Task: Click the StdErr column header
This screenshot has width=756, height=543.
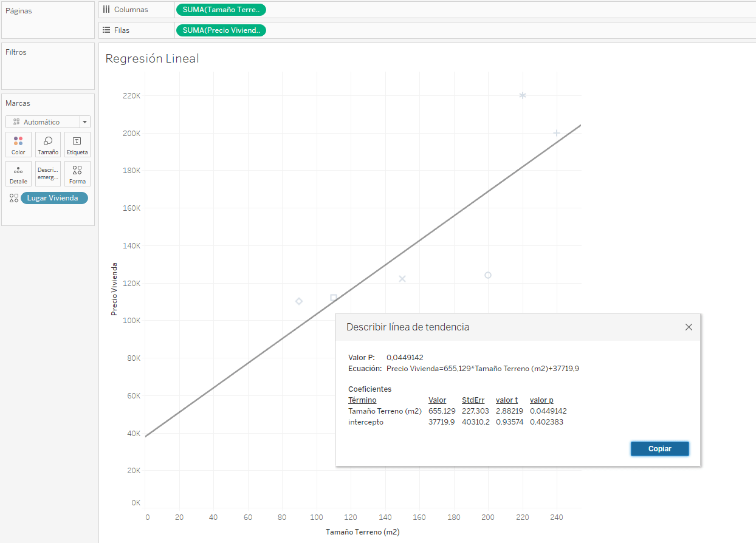Action: point(473,400)
